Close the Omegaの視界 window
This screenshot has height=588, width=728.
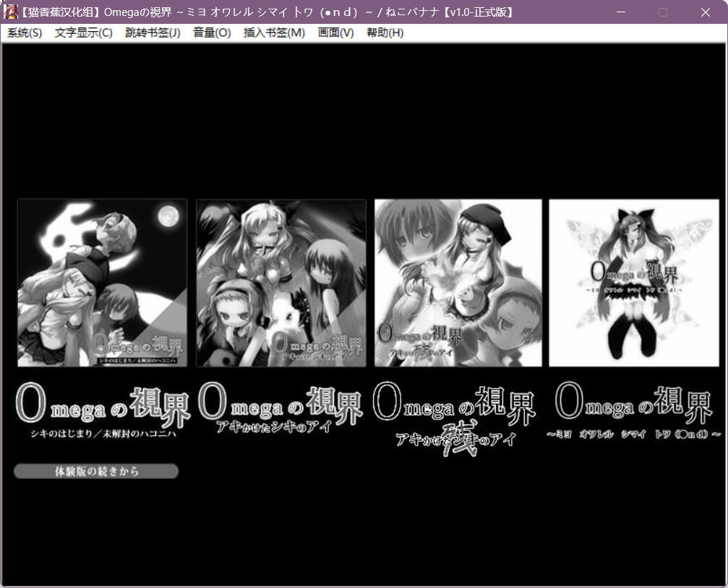coord(706,12)
